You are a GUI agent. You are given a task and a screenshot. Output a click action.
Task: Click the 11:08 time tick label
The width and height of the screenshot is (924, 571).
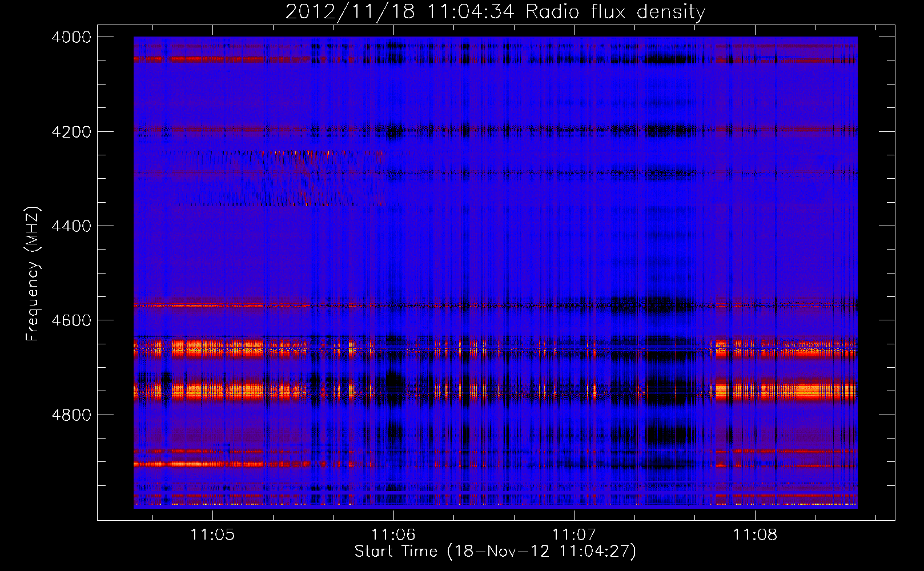755,535
